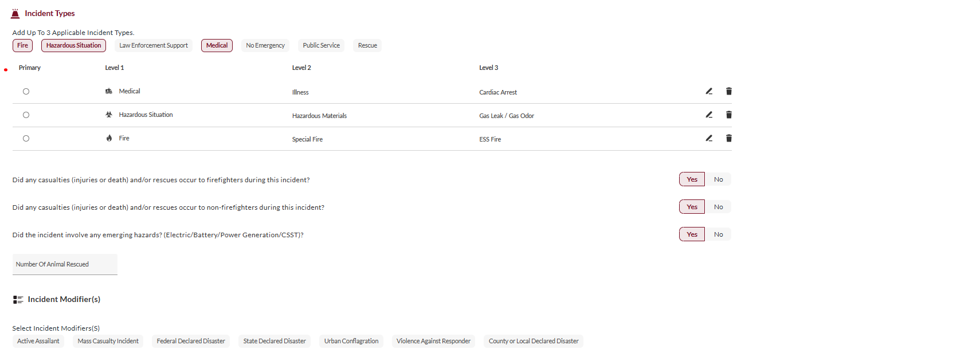
Task: Select the Active Assailant modifier
Action: 38,341
